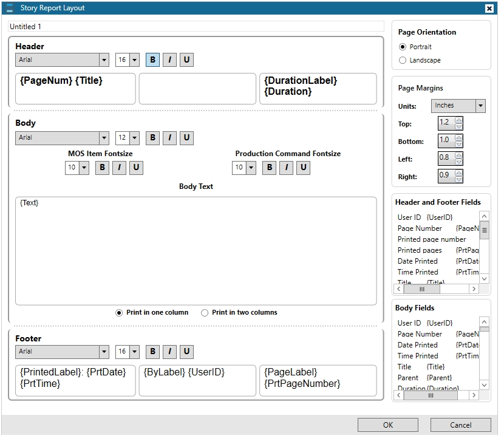504x441 pixels.
Task: Click Body Fields horizontal scroll left arrow
Action: pyautogui.click(x=399, y=395)
